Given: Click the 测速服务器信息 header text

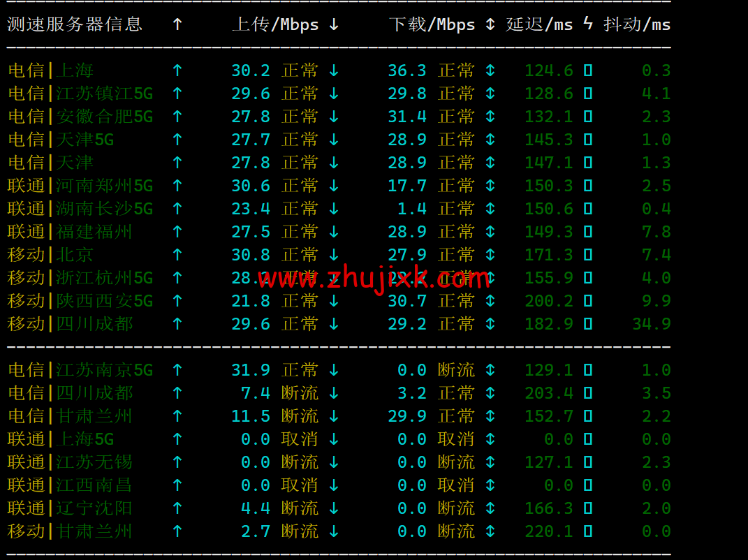Looking at the screenshot, I should pos(75,24).
